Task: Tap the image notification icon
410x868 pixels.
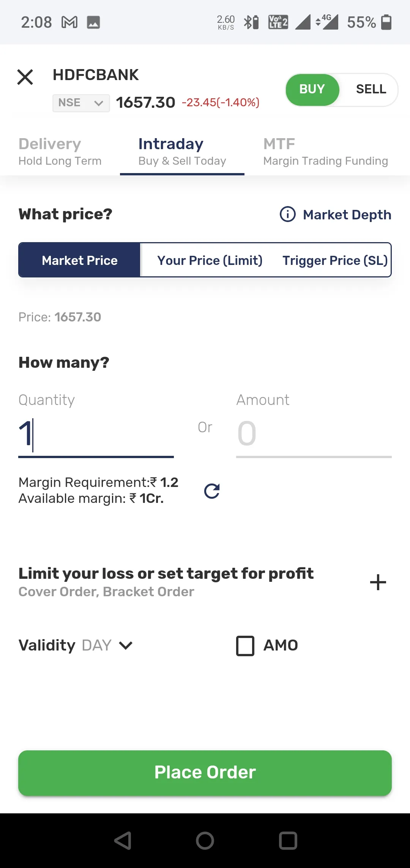Action: 93,22
